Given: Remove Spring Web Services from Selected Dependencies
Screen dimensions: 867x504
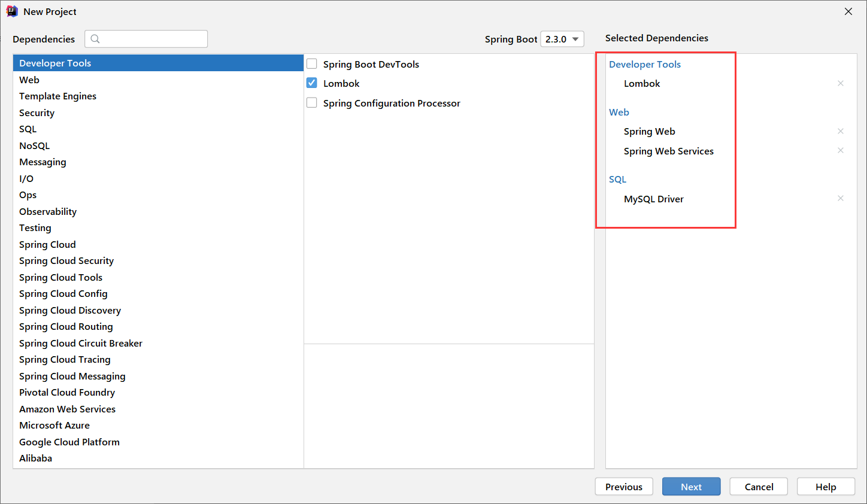Looking at the screenshot, I should [x=841, y=150].
